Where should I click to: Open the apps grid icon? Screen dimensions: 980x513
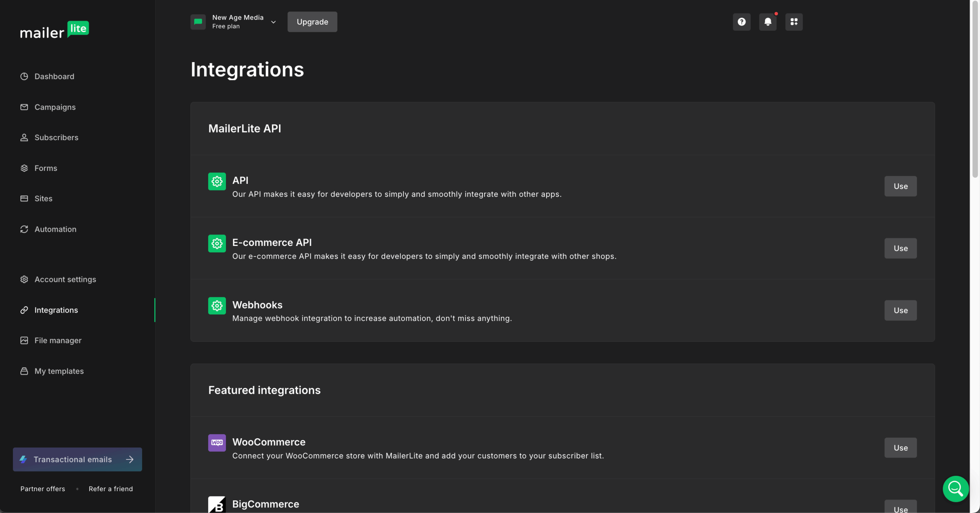(x=794, y=22)
